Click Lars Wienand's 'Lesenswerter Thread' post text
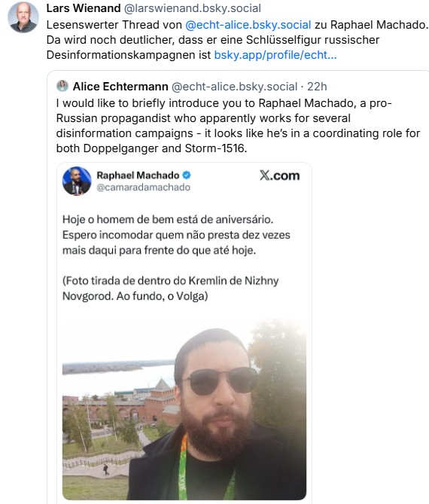 237,40
